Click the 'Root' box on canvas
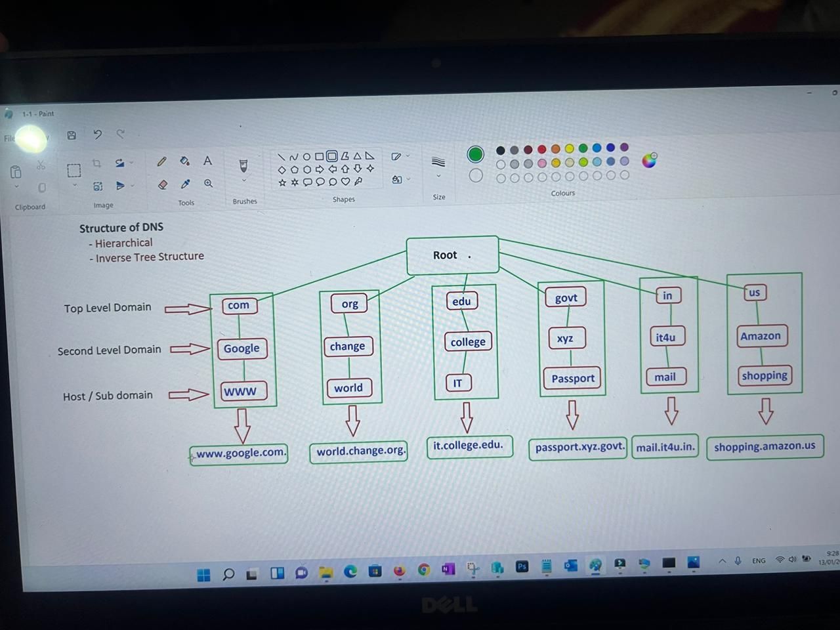 click(x=453, y=255)
